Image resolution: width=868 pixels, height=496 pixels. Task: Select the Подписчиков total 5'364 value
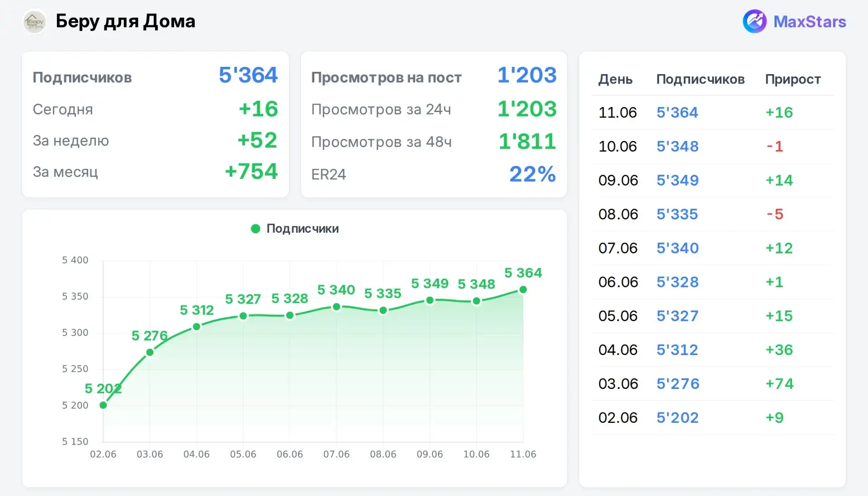[x=248, y=75]
